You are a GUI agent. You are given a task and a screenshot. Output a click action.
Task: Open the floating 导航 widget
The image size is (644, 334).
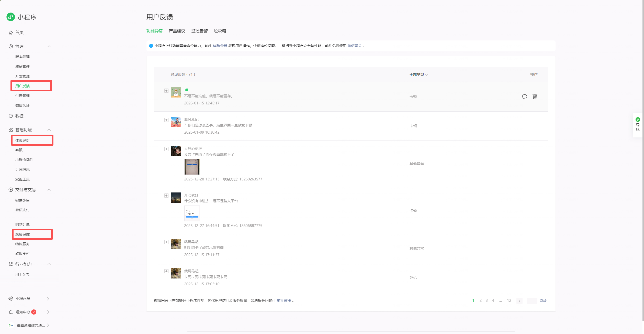[x=638, y=125]
